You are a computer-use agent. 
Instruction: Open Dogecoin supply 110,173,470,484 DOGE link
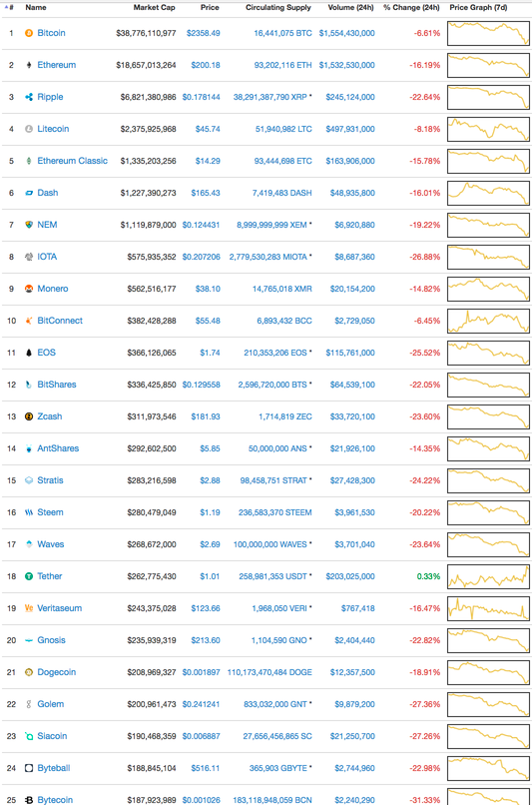pyautogui.click(x=269, y=672)
